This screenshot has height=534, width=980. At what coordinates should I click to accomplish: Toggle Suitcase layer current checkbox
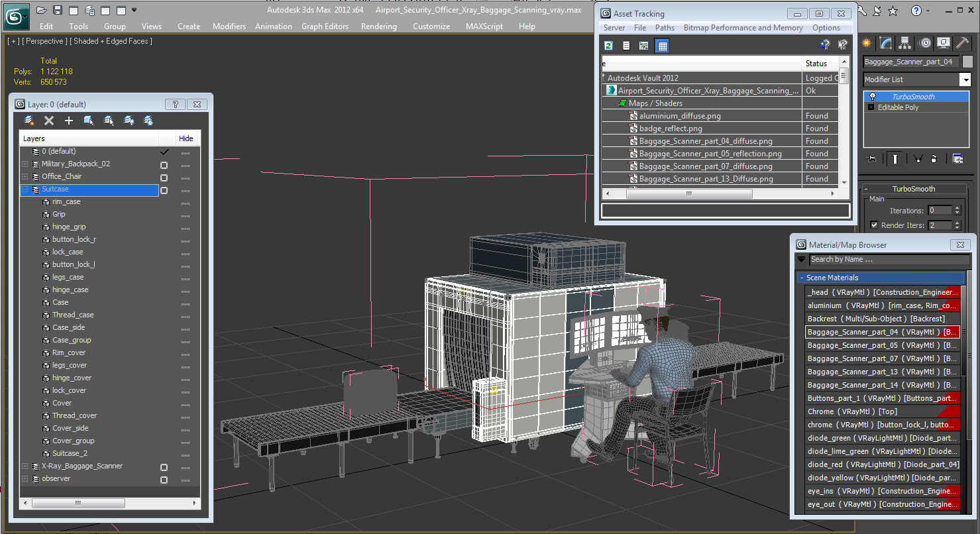click(164, 190)
